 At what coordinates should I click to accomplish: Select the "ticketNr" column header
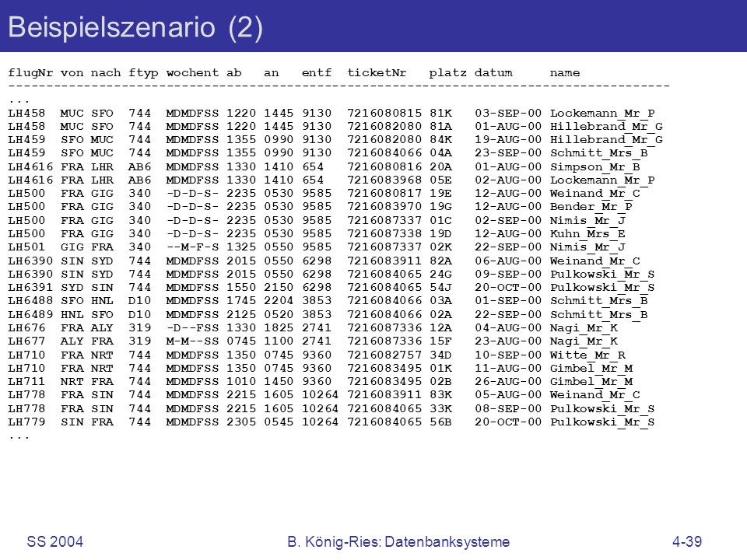point(377,73)
